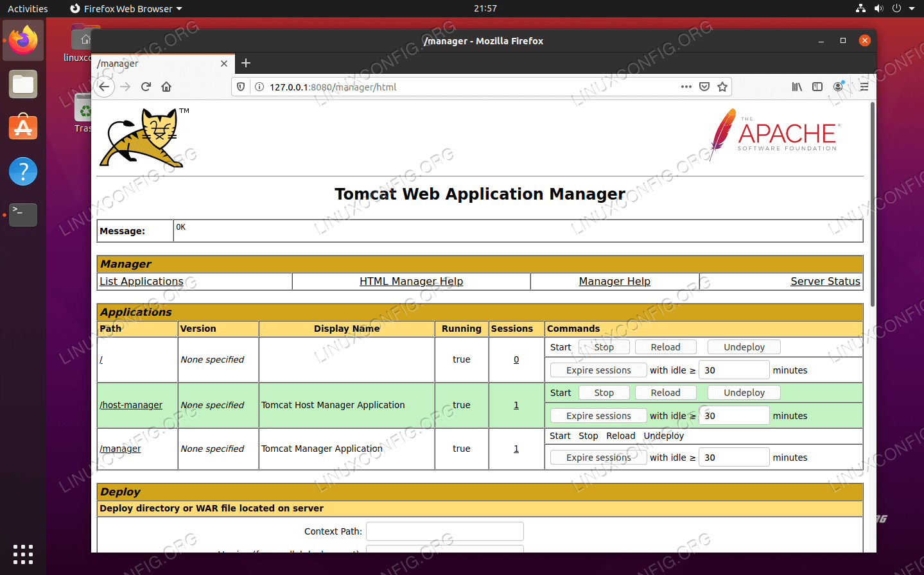The width and height of the screenshot is (924, 575).
Task: Open the Activities overview
Action: tap(28, 8)
